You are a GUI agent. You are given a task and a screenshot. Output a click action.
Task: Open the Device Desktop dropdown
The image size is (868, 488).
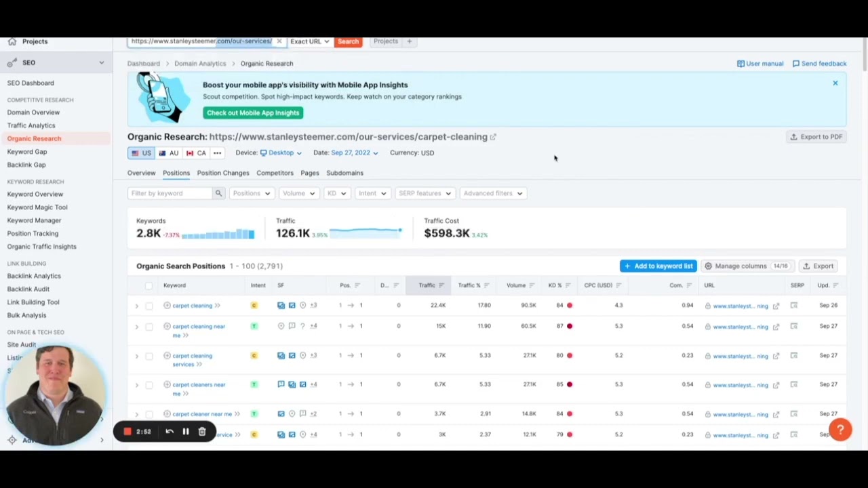(x=281, y=153)
